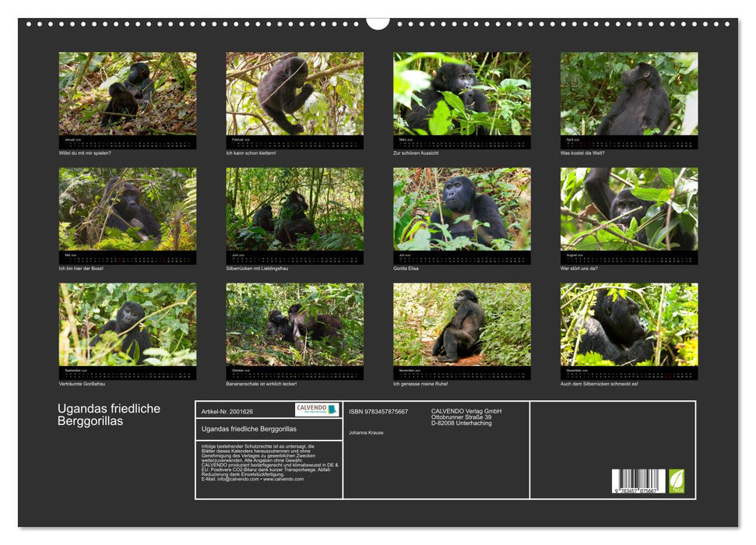
Task: Click the CALVENDO logo badge
Action: (x=317, y=410)
